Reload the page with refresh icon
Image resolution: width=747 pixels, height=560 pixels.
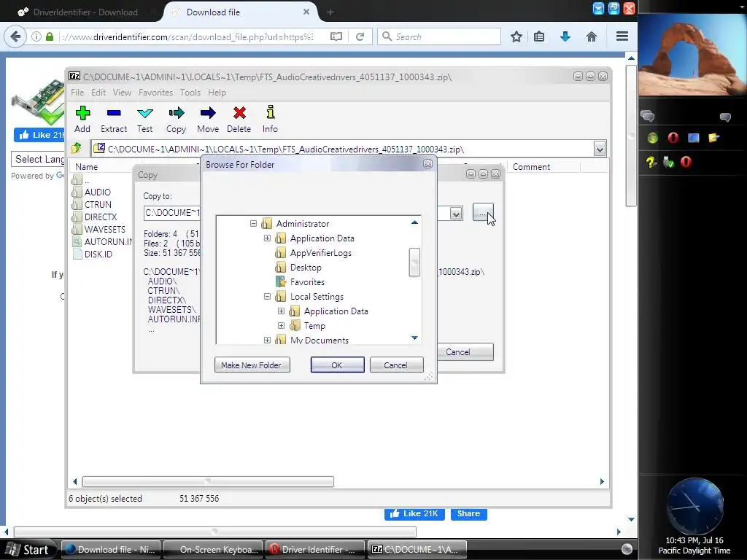tap(360, 36)
